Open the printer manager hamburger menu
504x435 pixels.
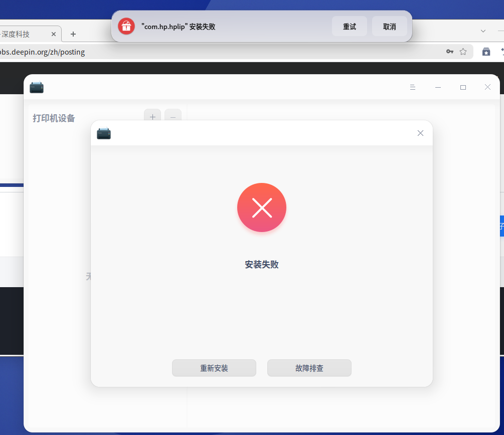click(413, 87)
